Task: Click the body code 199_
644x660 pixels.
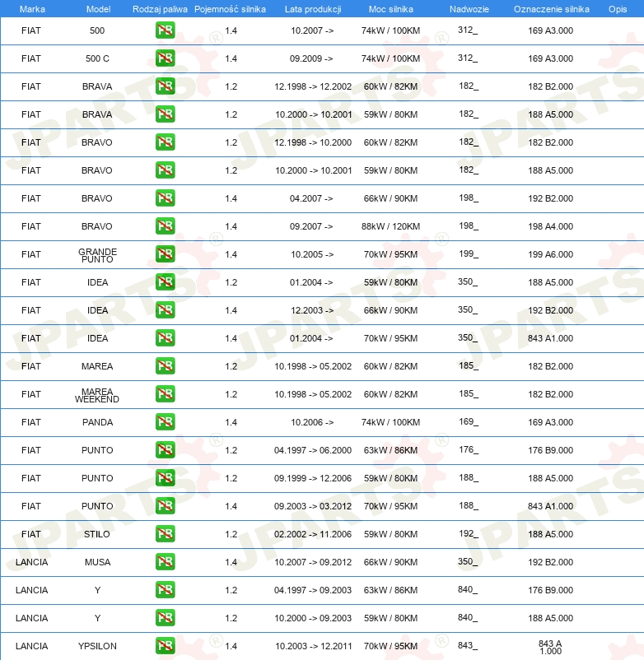Action: point(469,253)
